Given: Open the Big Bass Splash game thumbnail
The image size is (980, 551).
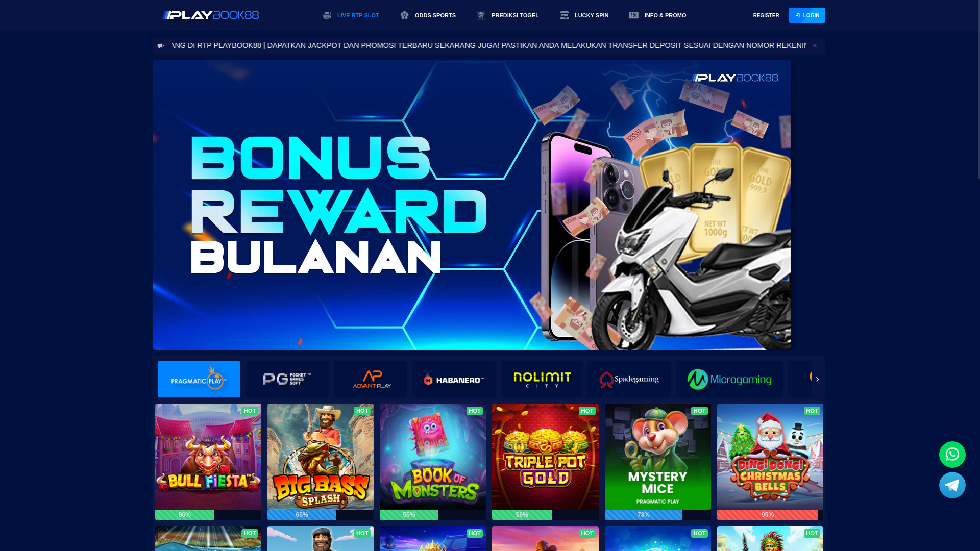Looking at the screenshot, I should [x=321, y=457].
